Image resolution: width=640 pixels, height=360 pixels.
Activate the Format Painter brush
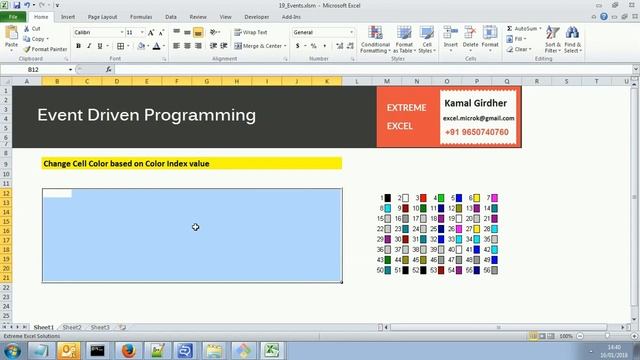(x=27, y=49)
